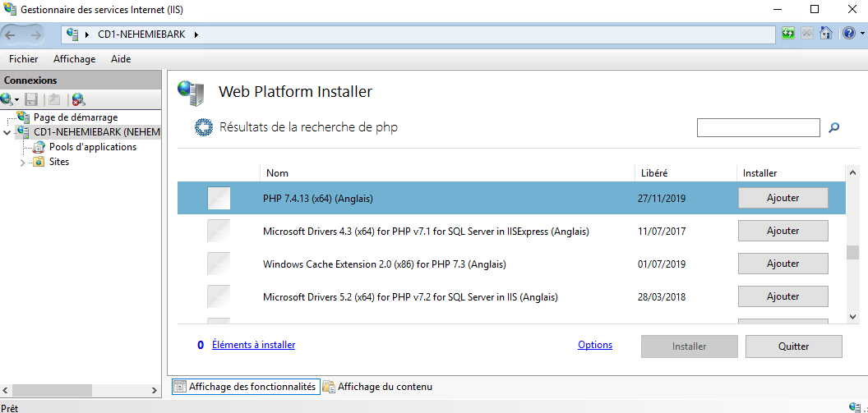Open the breadcrumb arrow after CD1-NEHEMIEBARK
This screenshot has width=868, height=413.
196,34
